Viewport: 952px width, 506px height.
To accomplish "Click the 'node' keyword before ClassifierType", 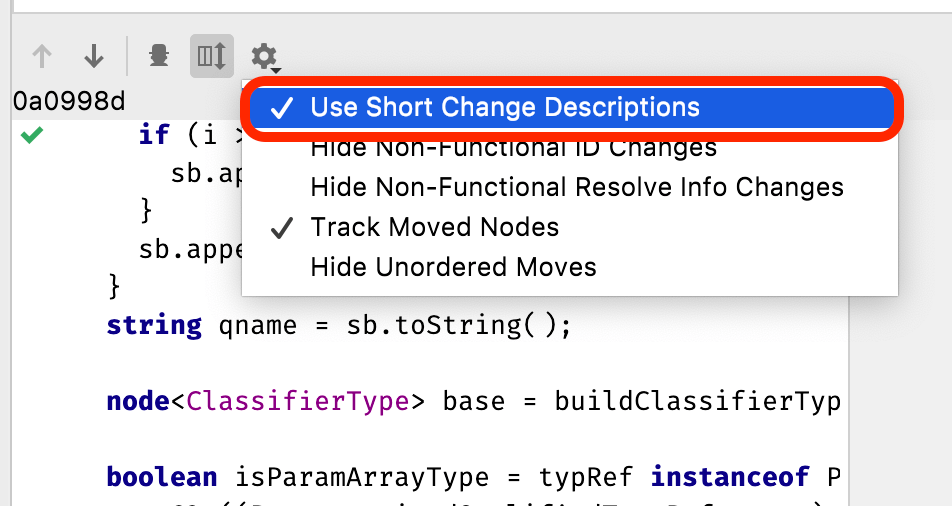I will tap(138, 401).
